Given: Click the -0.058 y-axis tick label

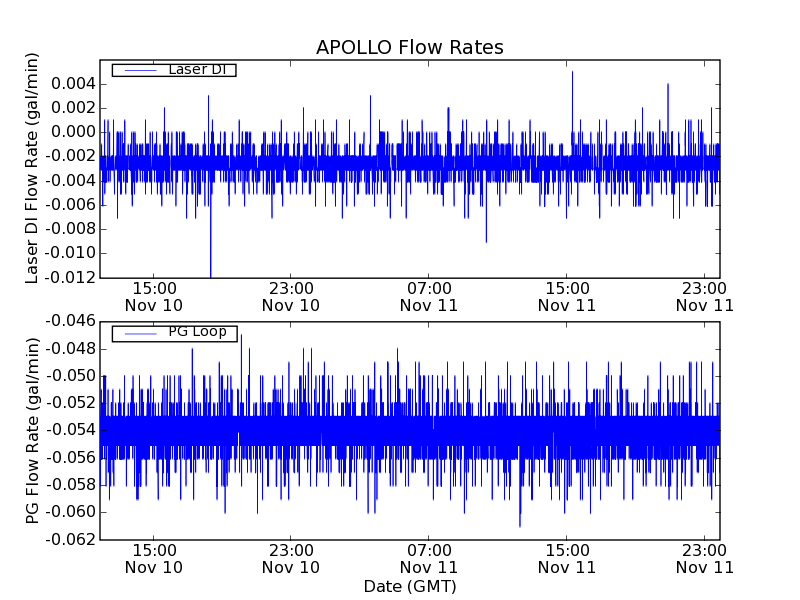Looking at the screenshot, I should (x=70, y=485).
